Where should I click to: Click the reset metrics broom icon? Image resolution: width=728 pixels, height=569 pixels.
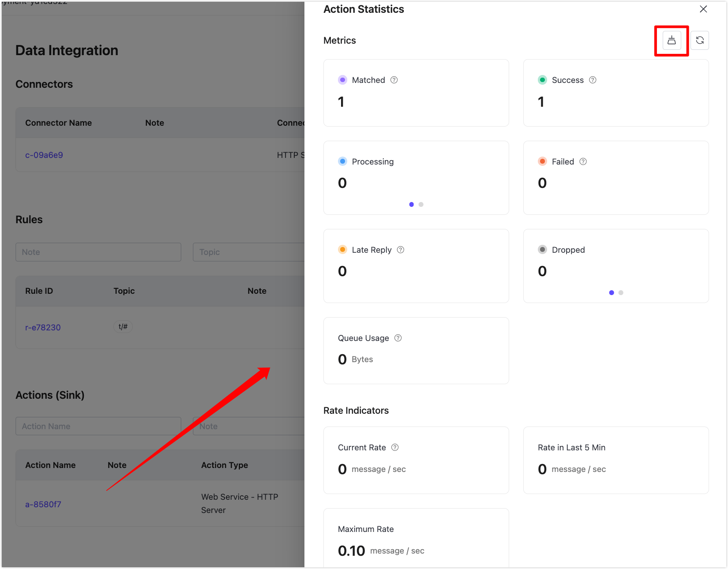[x=672, y=41]
